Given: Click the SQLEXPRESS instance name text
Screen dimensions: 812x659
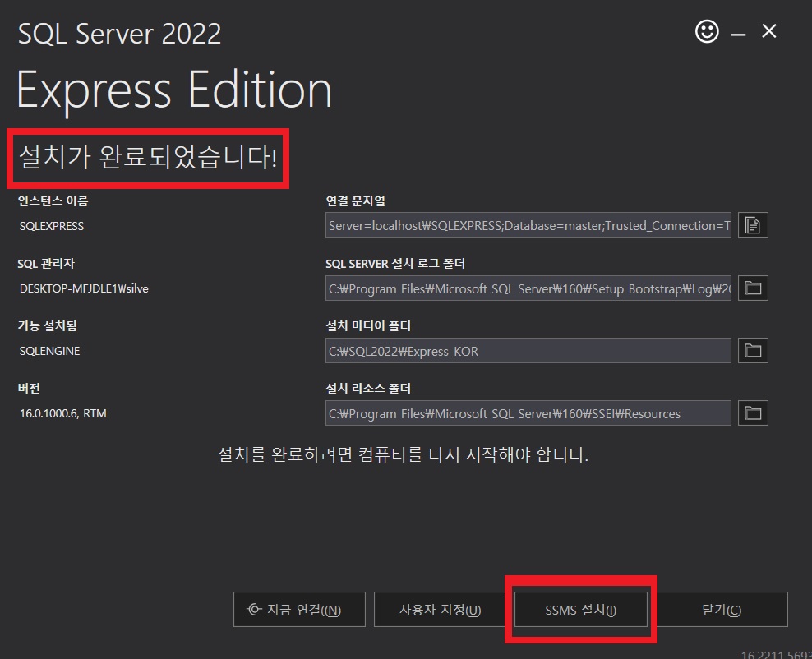Looking at the screenshot, I should tap(50, 225).
